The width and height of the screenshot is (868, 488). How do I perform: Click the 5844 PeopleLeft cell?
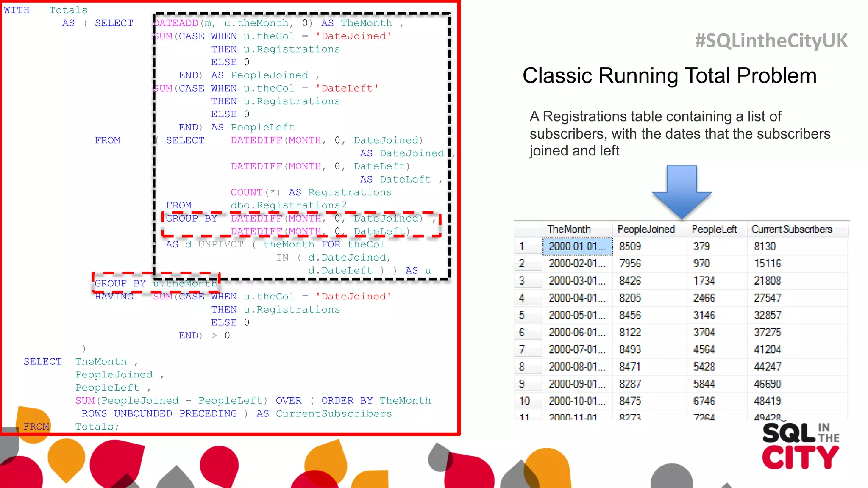point(716,384)
